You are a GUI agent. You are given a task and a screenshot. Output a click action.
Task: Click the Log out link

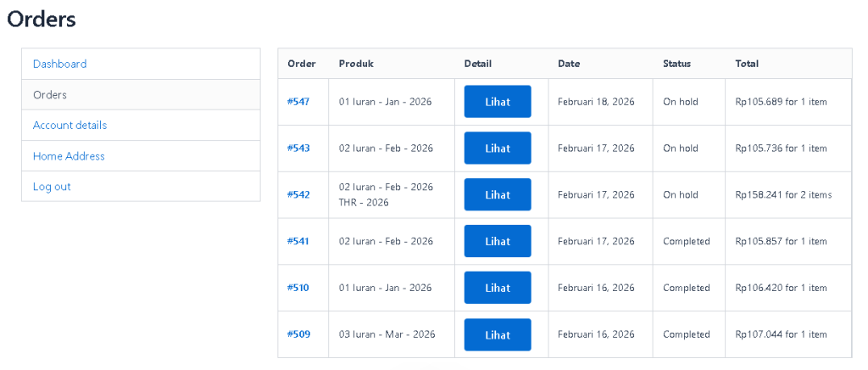tap(52, 187)
